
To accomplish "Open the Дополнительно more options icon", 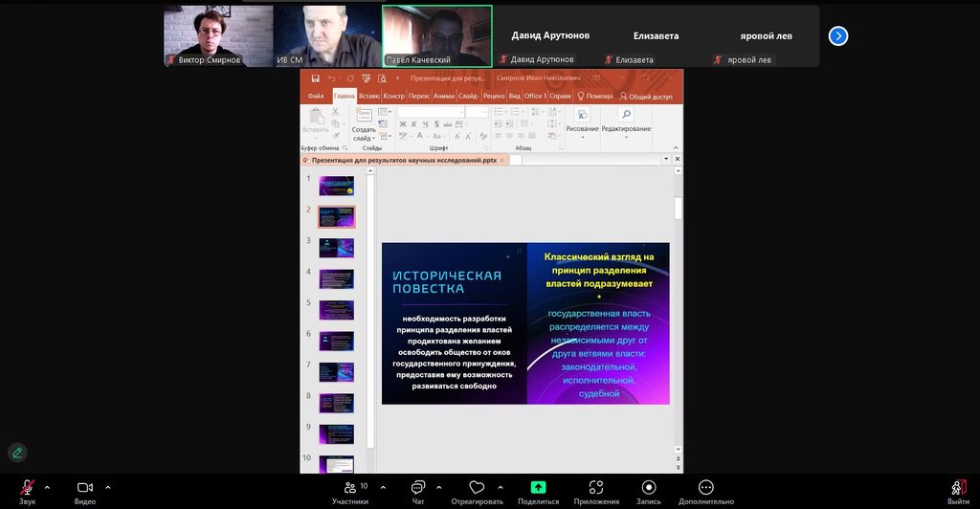I will click(706, 488).
